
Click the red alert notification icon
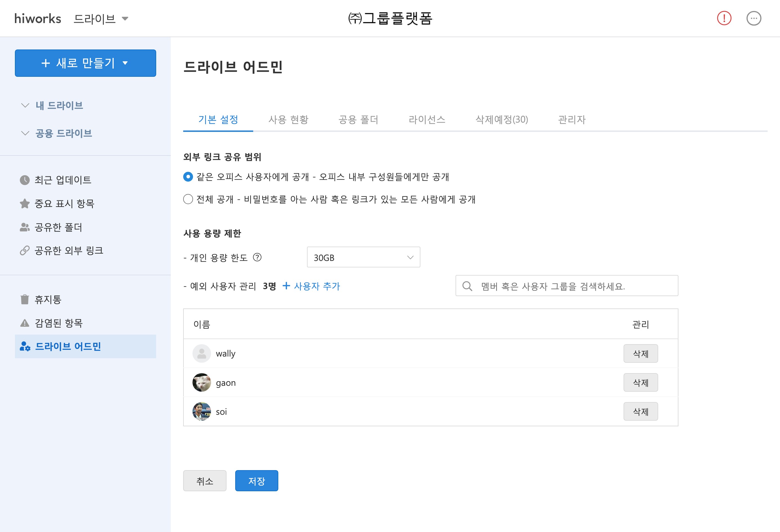[724, 19]
